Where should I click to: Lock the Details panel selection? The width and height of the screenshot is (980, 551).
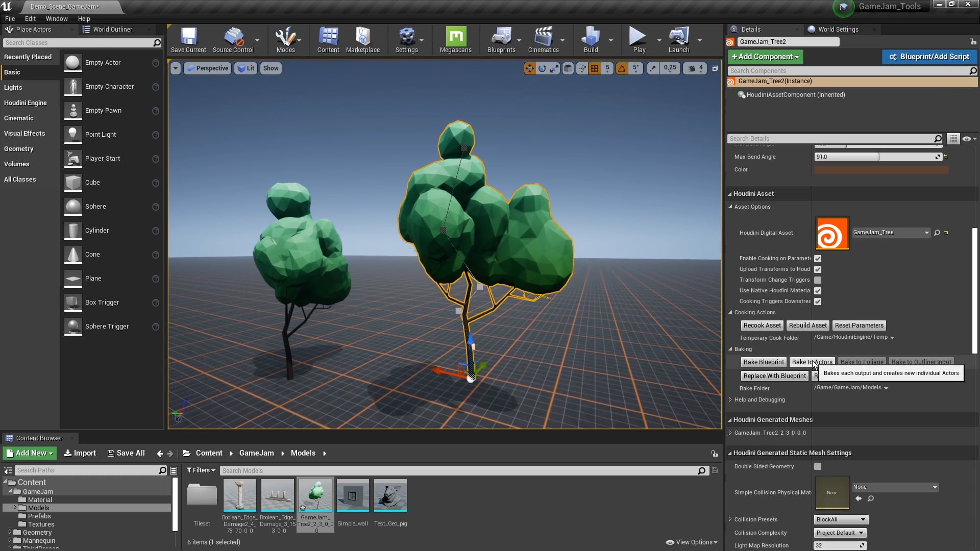coord(973,41)
